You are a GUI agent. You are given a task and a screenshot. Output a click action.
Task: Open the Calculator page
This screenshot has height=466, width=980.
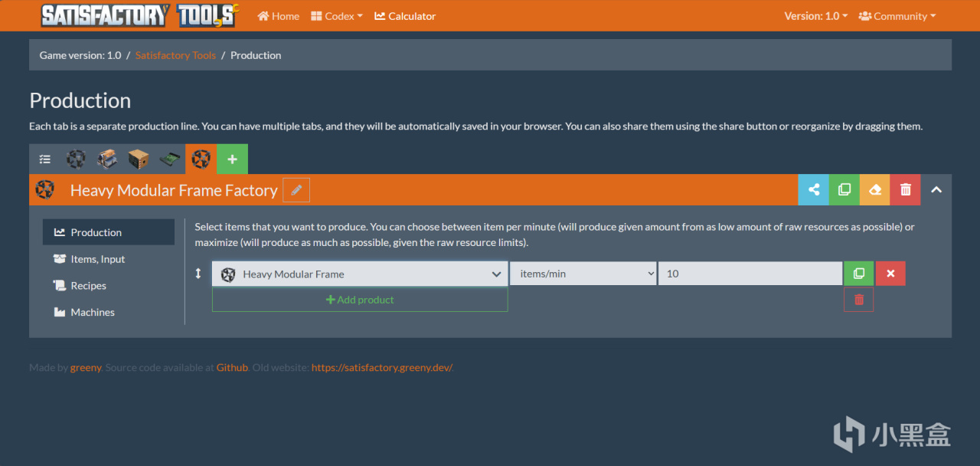pyautogui.click(x=405, y=16)
